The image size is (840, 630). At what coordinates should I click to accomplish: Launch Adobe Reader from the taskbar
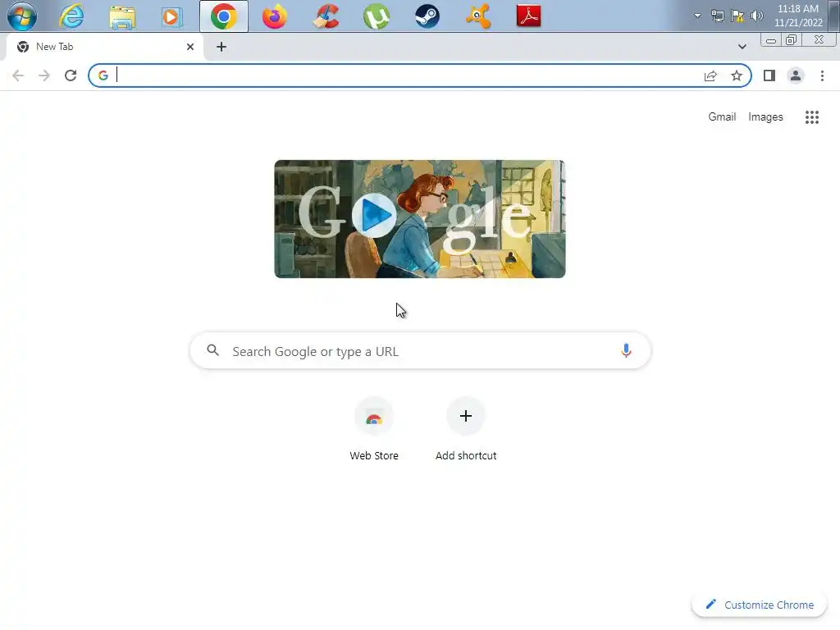pyautogui.click(x=529, y=16)
